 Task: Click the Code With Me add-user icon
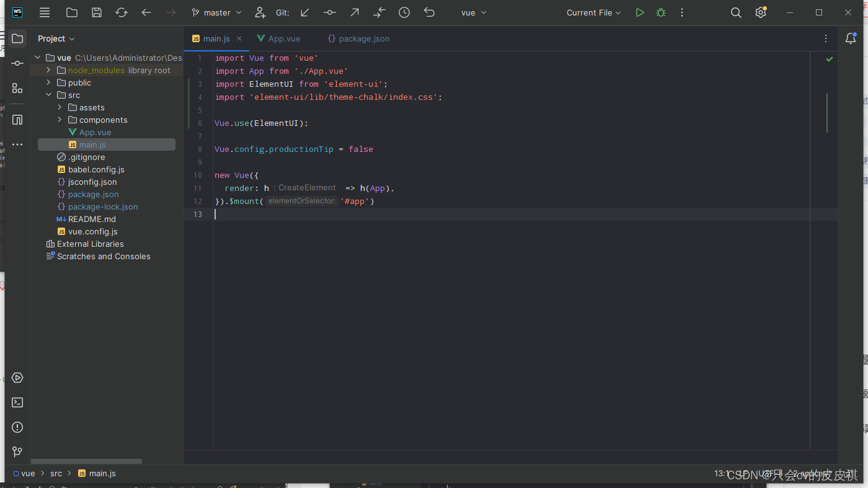click(x=260, y=12)
